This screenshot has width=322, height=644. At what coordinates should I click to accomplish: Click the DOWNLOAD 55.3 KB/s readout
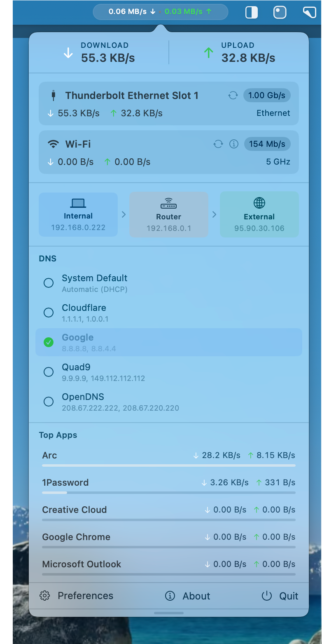108,52
